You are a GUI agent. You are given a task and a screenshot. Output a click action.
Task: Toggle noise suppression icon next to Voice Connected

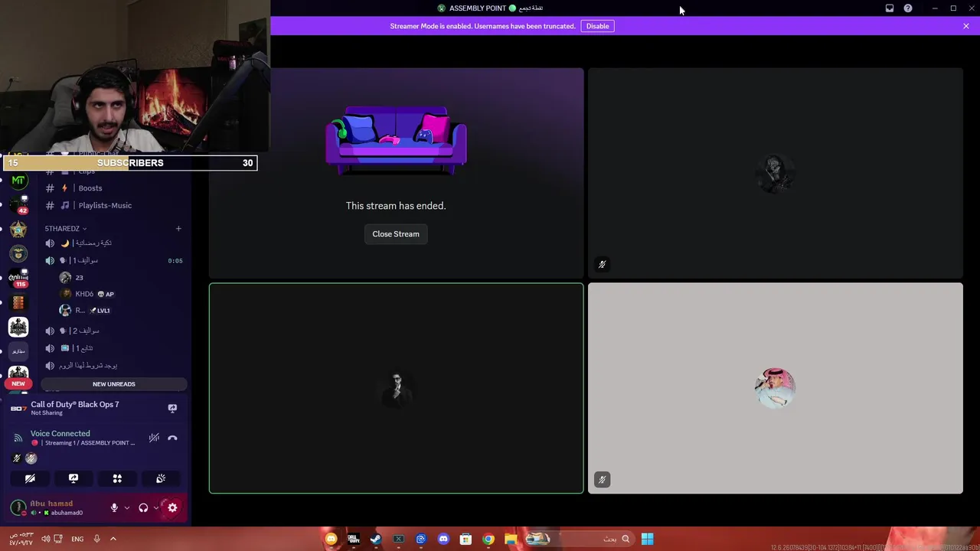pos(154,438)
